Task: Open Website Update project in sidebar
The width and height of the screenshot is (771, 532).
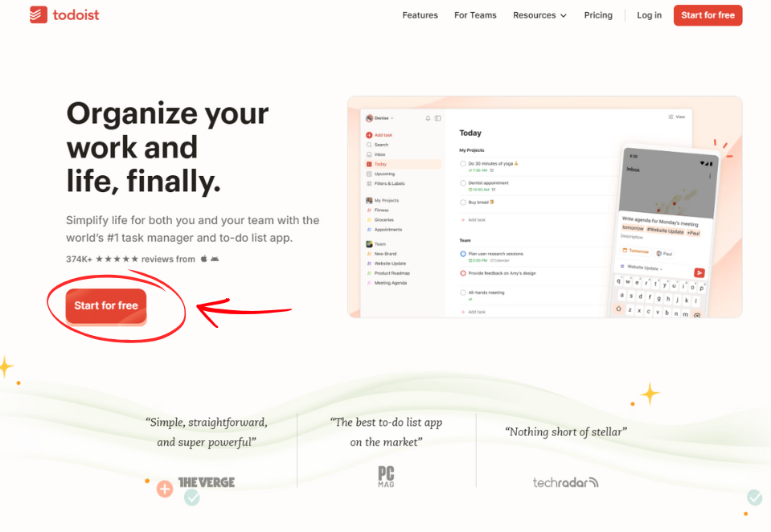Action: (x=387, y=264)
